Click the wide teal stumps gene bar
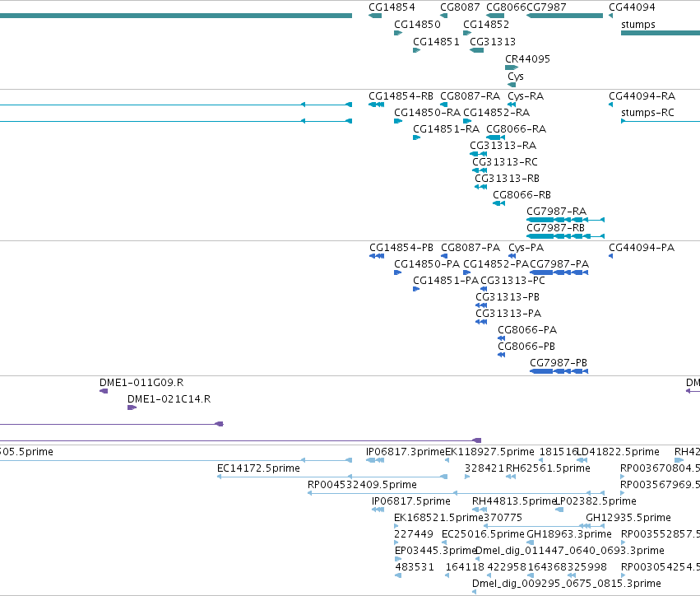Image resolution: width=700 pixels, height=596 pixels. pos(661,33)
